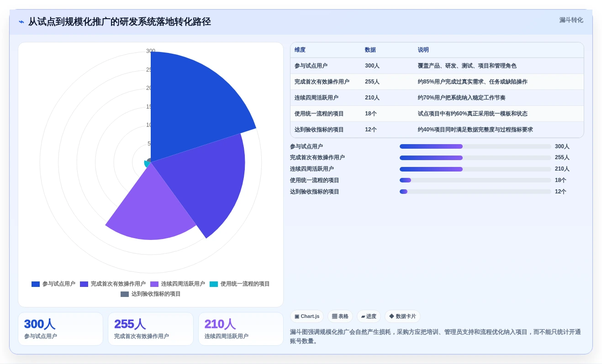Click the 覆盖产品、研发、测试 description cell
The image size is (602, 364).
pos(467,66)
